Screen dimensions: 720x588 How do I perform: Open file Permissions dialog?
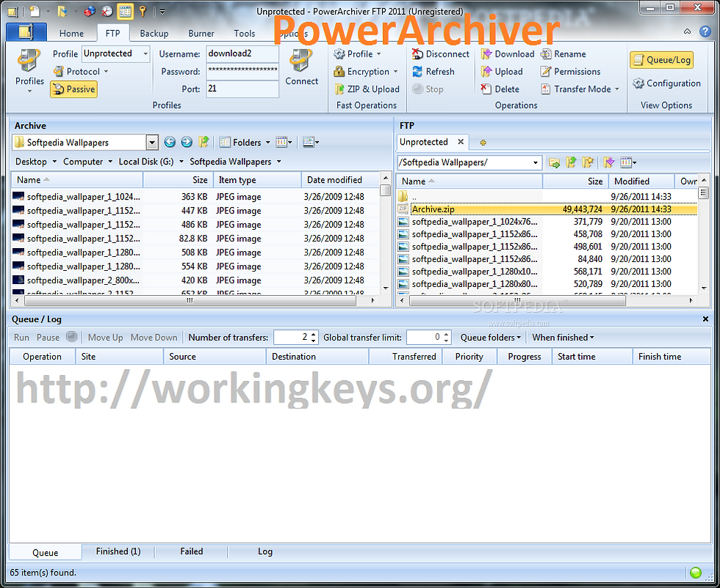(570, 71)
